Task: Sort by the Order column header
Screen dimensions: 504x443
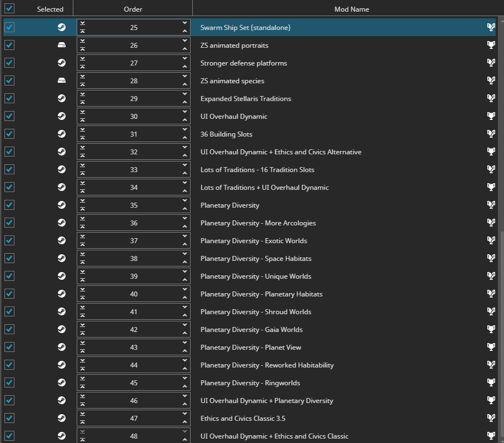Action: (133, 9)
